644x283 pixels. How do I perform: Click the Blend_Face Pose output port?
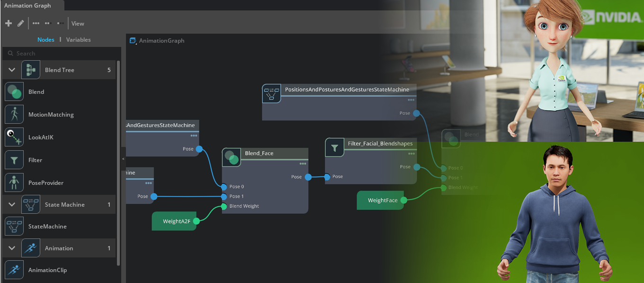pyautogui.click(x=308, y=177)
